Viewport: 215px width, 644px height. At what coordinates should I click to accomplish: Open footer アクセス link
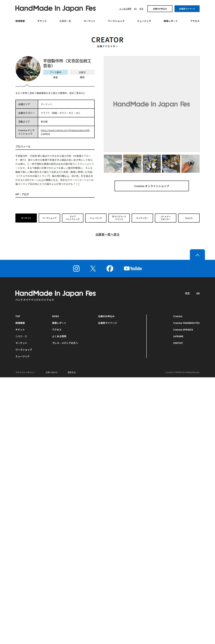(x=57, y=330)
